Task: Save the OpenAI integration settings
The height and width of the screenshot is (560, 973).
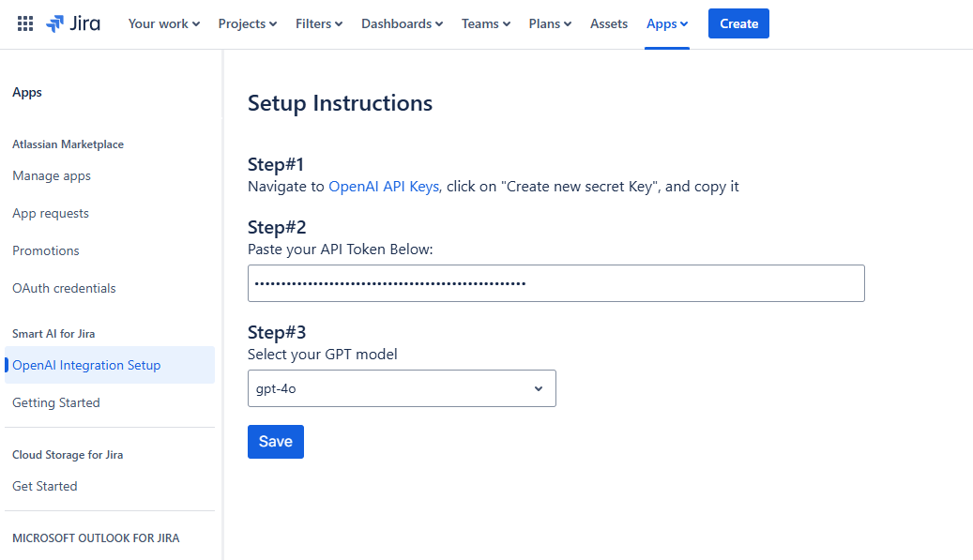Action: tap(275, 442)
